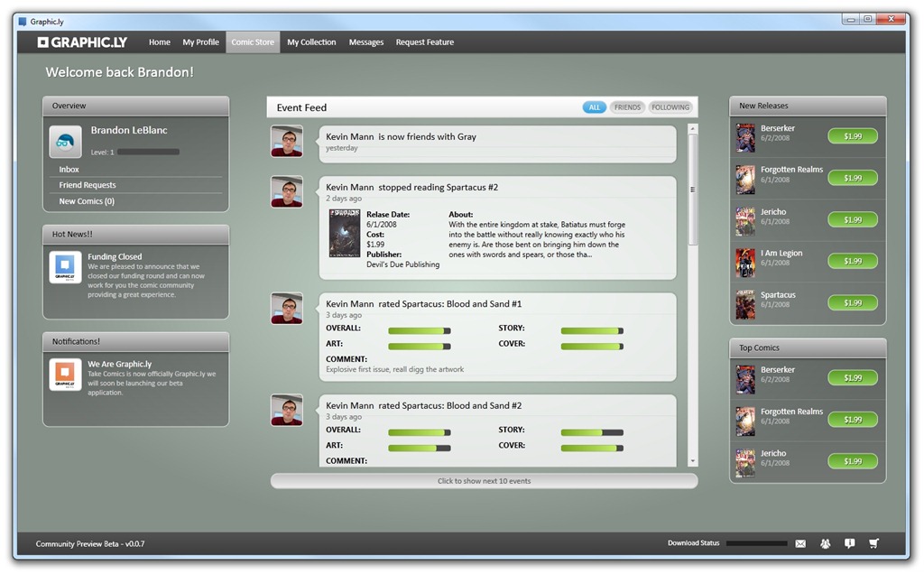
Task: Click Kevin Mann's avatar beside the Blood and Sand #2 rating
Action: (287, 410)
